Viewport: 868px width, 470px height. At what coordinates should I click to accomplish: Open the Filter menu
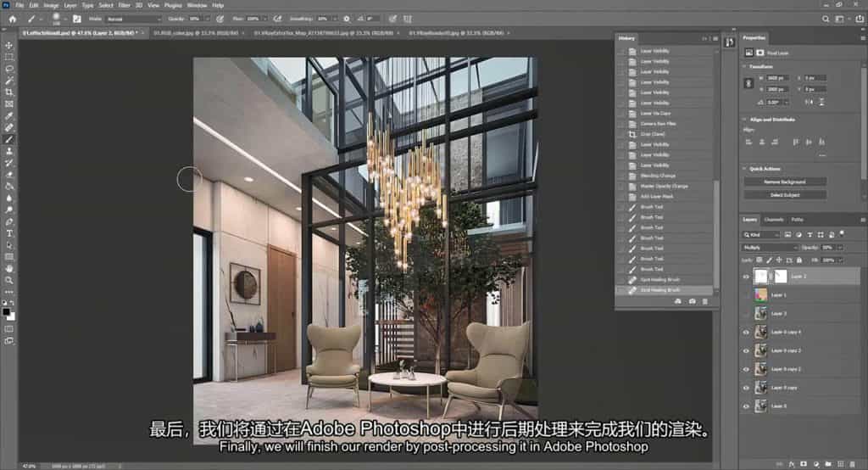pos(124,5)
